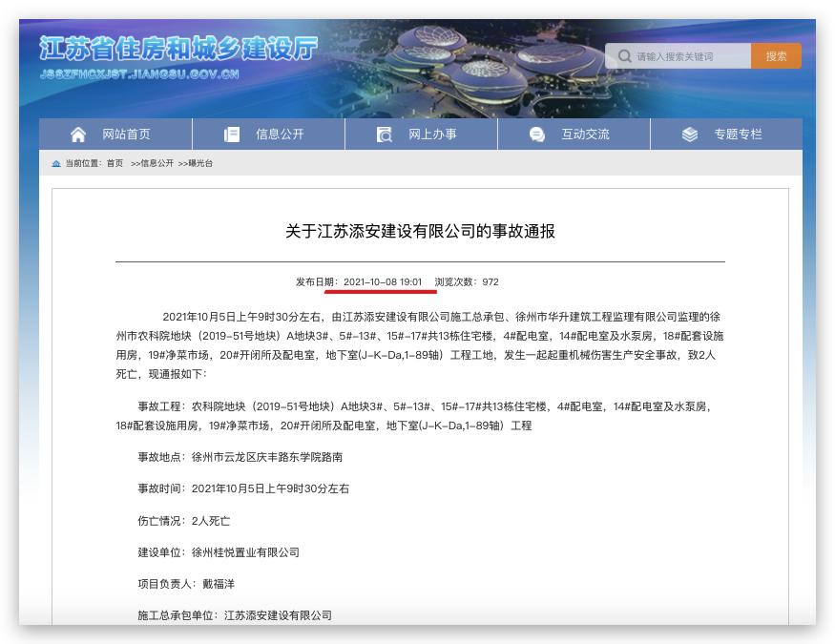Image resolution: width=835 pixels, height=644 pixels.
Task: Click the 江苏省住房和城乡建设厅 site logo
Action: pos(179,49)
